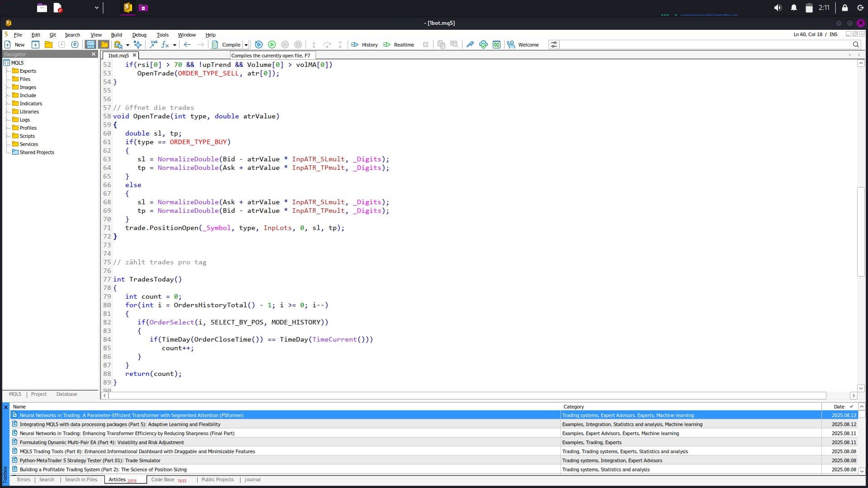
Task: Open the AI assistant sparkle icon
Action: click(x=138, y=44)
